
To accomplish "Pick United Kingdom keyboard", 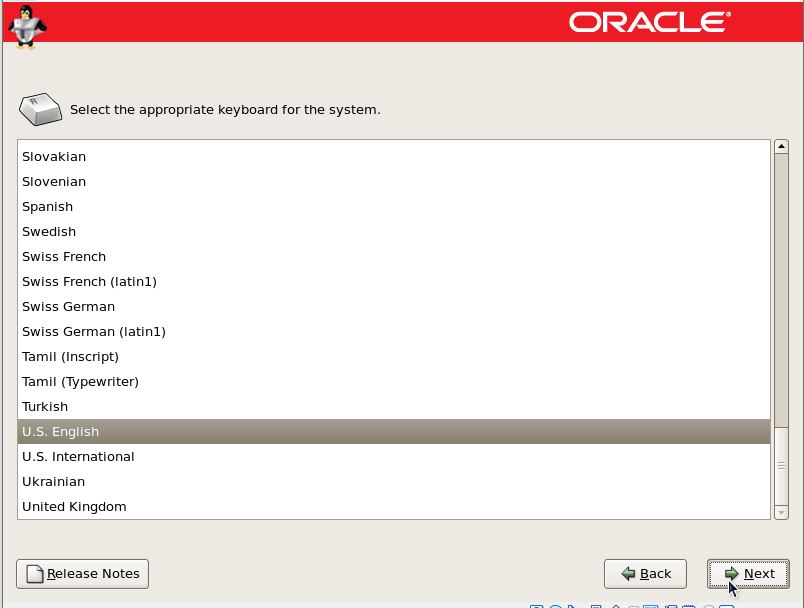I will (x=394, y=506).
